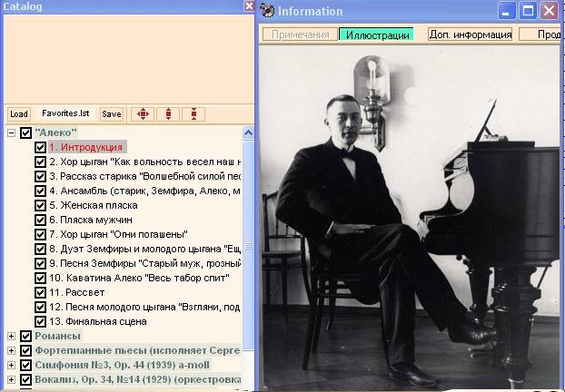This screenshot has width=565, height=392.
Task: Toggle checkbox for 5. Женская пляска
Action: tap(40, 206)
